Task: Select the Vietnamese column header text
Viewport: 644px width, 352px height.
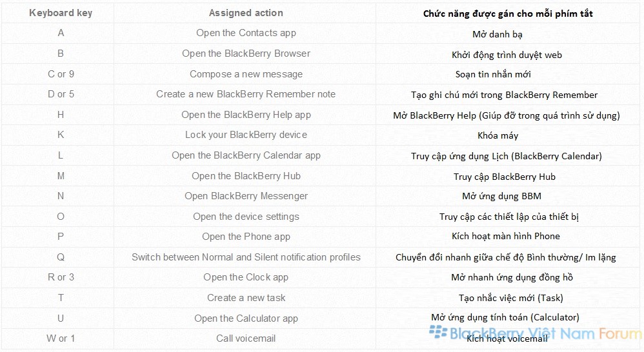Action: coord(508,14)
